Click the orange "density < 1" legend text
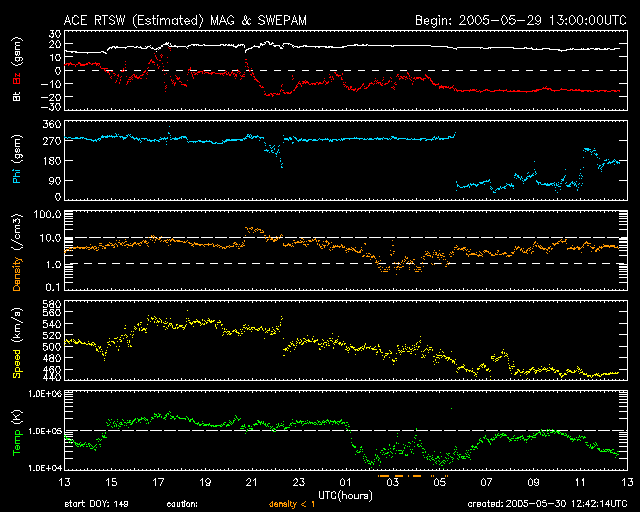 292,504
